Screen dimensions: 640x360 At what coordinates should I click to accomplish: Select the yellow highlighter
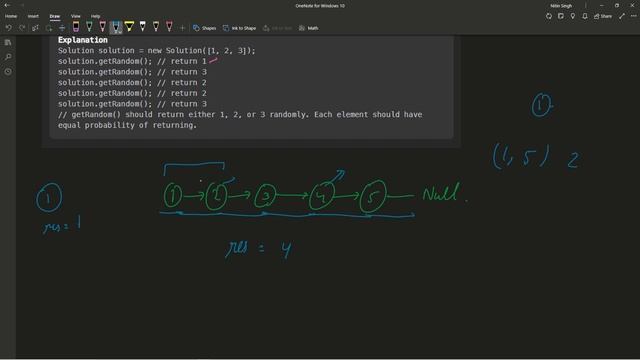(x=129, y=27)
